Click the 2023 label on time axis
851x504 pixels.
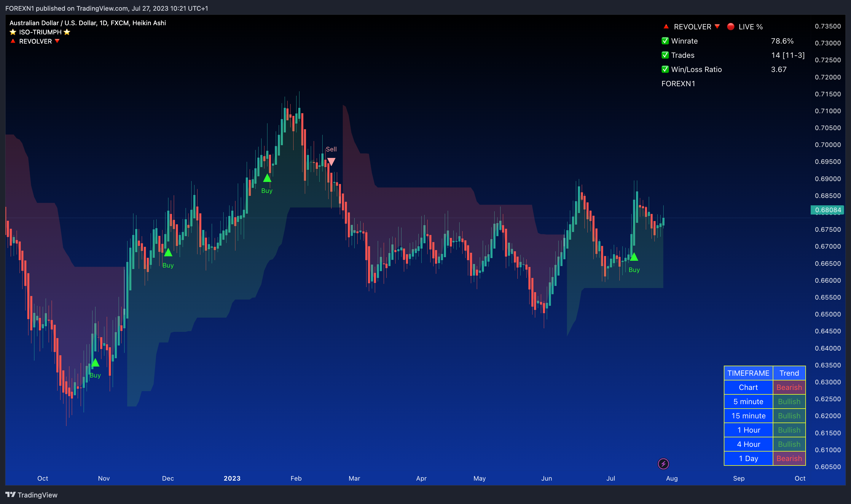232,478
